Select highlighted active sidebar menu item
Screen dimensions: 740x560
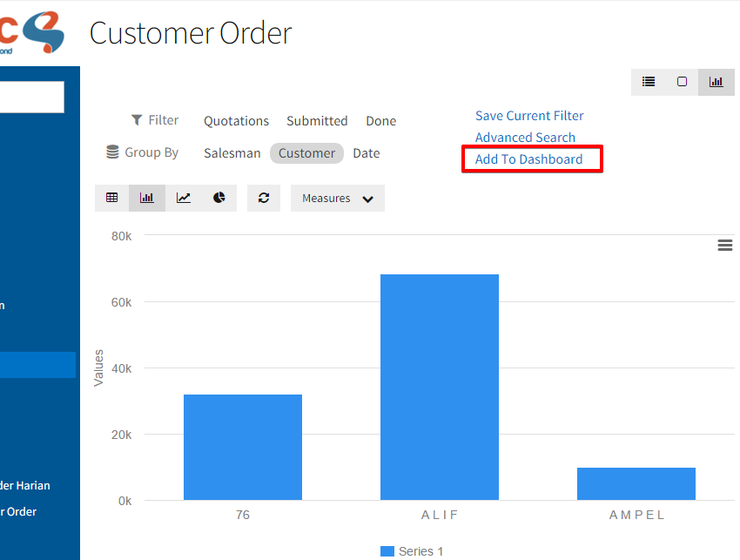coord(37,365)
